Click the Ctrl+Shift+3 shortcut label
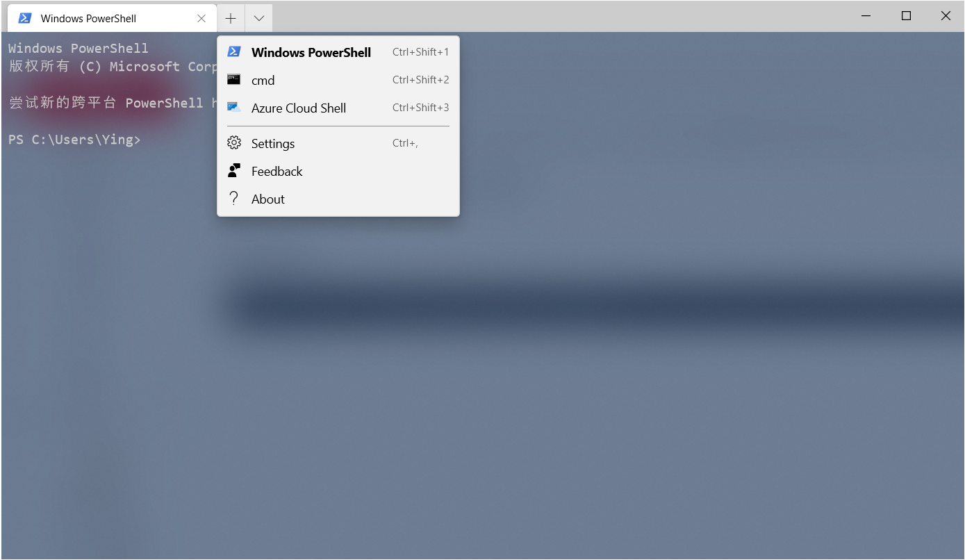Viewport: 965px width, 560px height. (420, 108)
